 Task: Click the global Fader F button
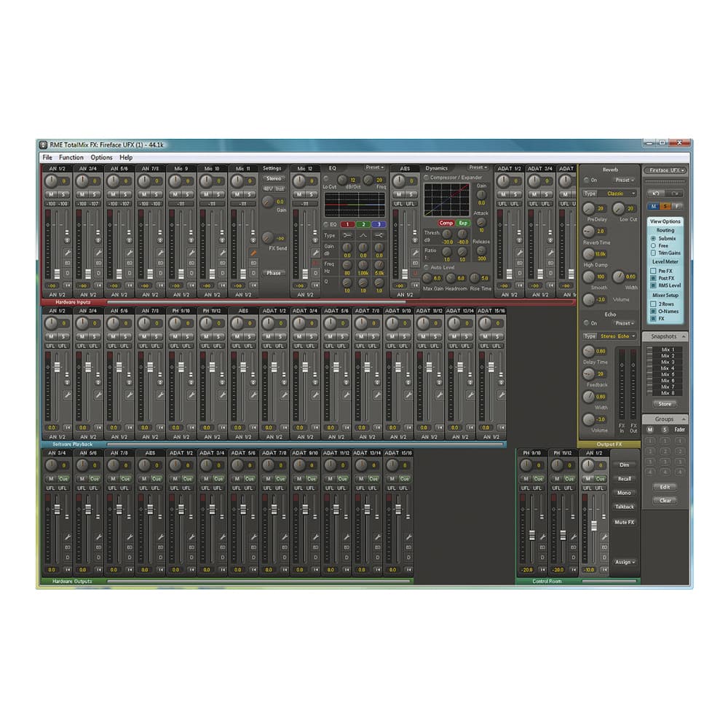tap(677, 206)
